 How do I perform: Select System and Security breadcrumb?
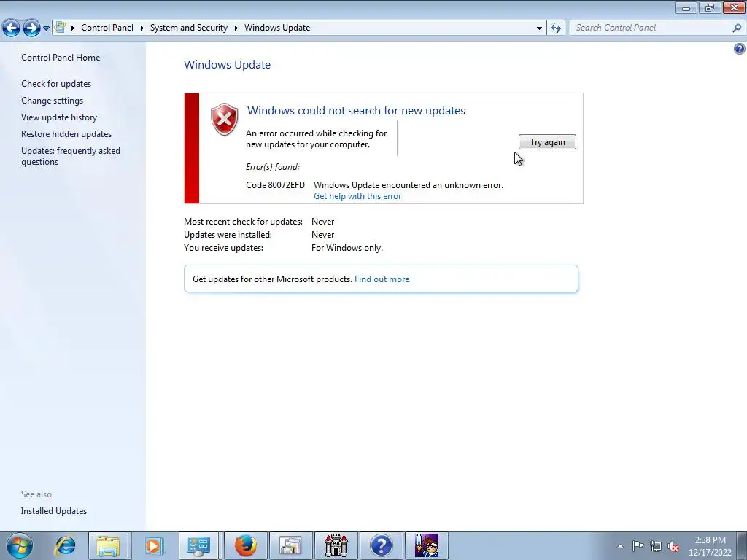point(189,28)
